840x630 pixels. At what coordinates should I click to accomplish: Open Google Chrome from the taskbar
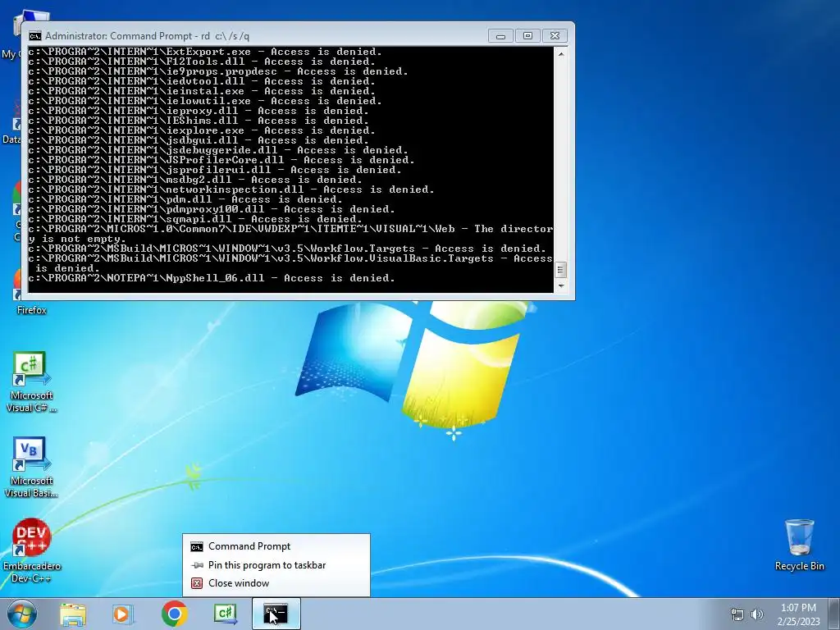(x=174, y=614)
